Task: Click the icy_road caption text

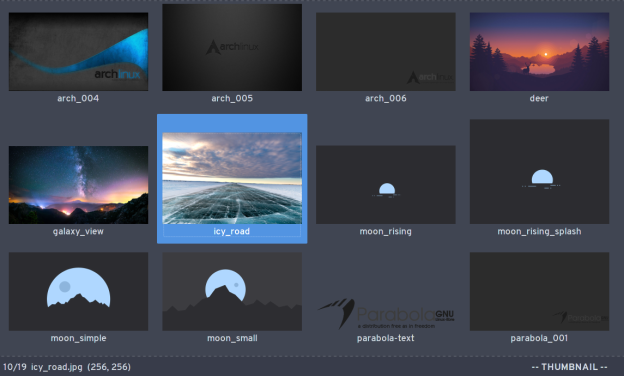Action: (x=232, y=231)
